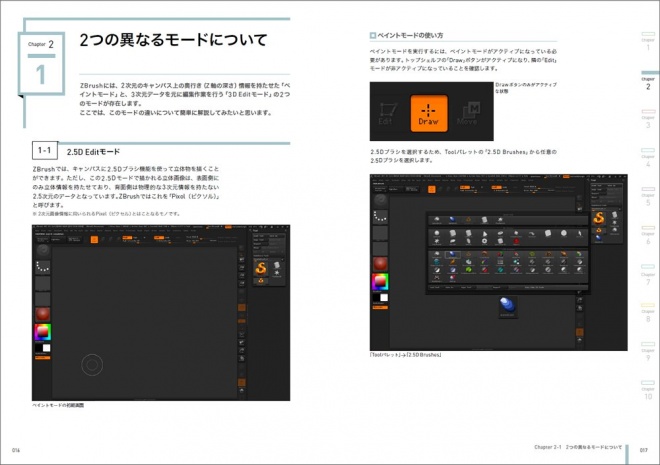Click the large blue brush preview below popup

point(507,305)
